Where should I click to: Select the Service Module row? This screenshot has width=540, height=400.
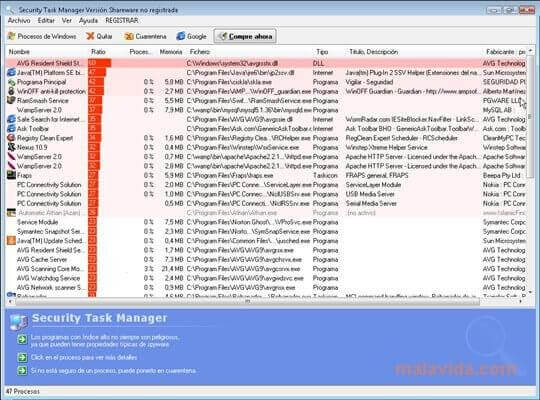266,222
